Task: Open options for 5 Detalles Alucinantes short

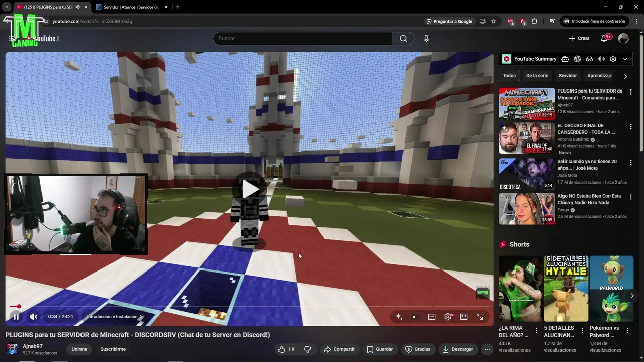Action: pyautogui.click(x=582, y=330)
